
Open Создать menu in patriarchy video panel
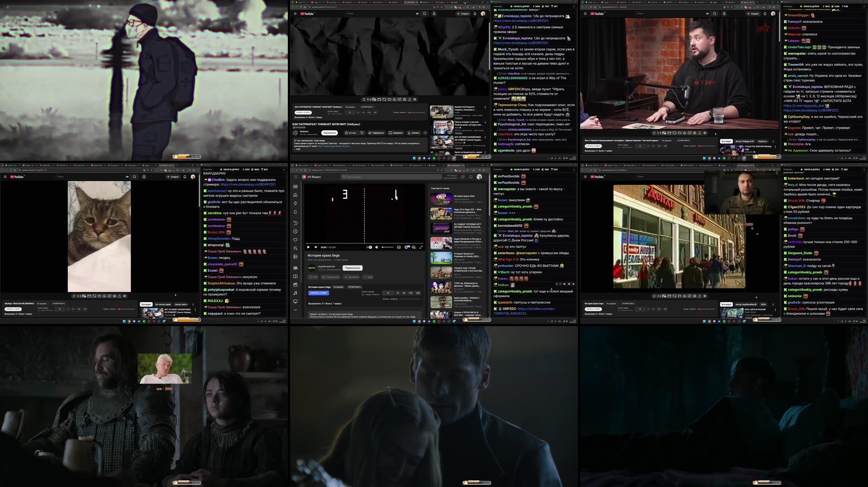463,14
